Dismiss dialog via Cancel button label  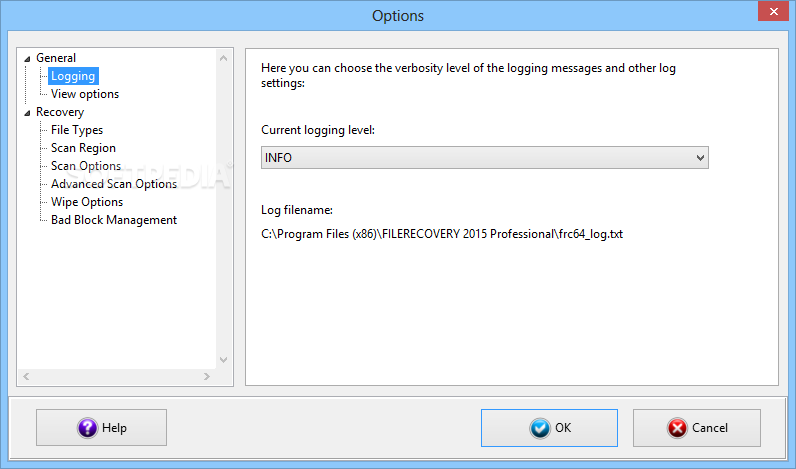coord(710,428)
